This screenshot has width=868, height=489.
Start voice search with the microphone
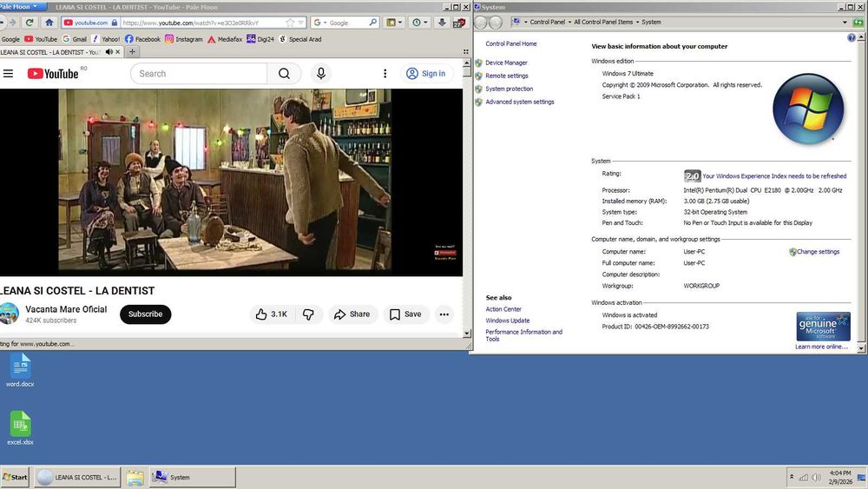[321, 73]
